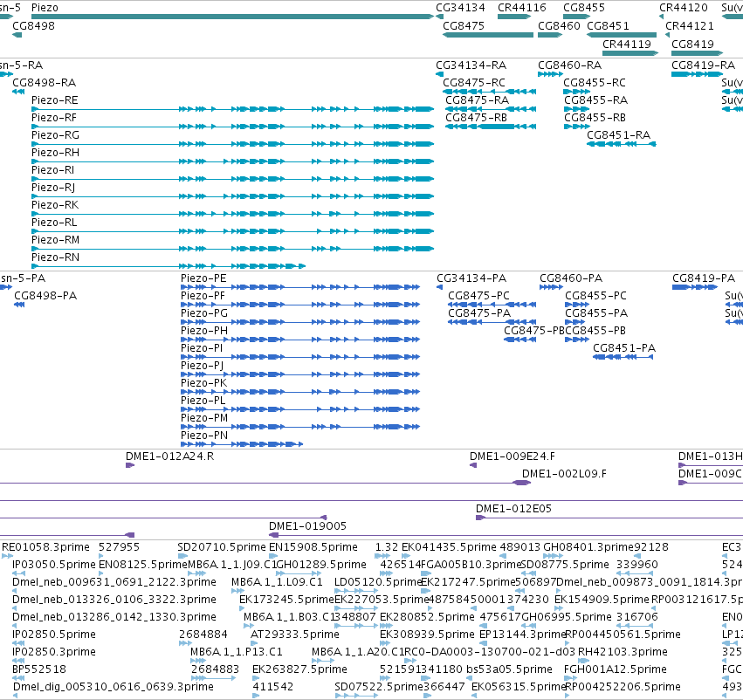Select the Piezo-RF transcript label
This screenshot has height=700, width=743.
click(x=53, y=118)
